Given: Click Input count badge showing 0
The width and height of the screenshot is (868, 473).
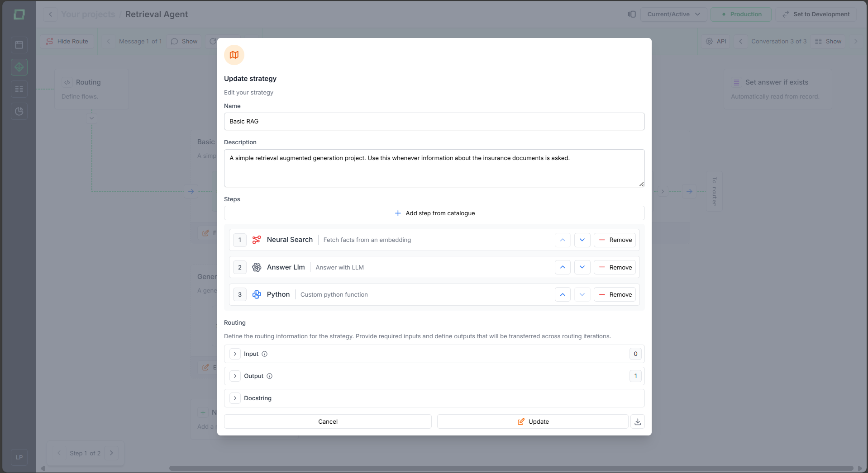Looking at the screenshot, I should [x=635, y=354].
